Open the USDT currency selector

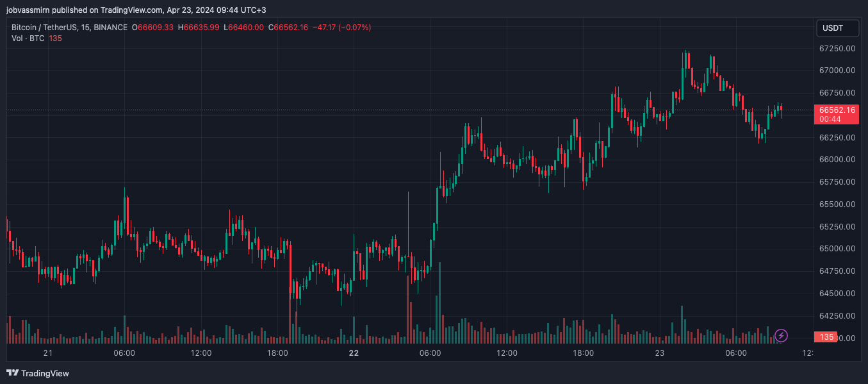[833, 28]
